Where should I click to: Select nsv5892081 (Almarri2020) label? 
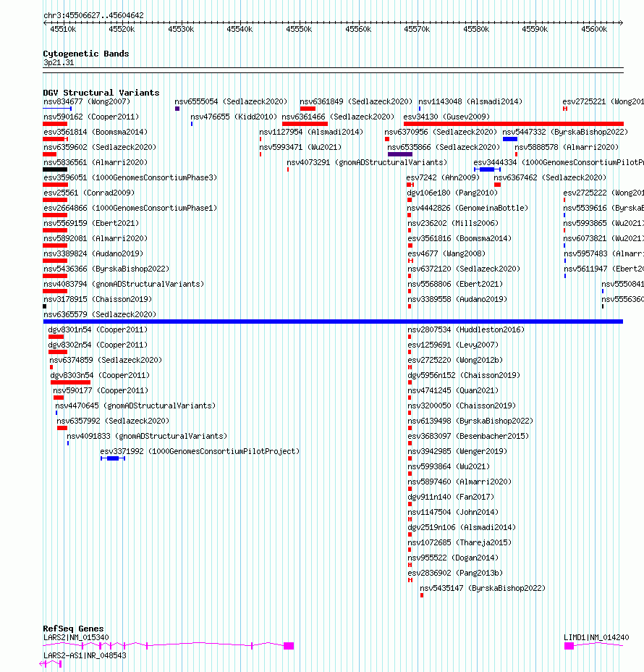coord(96,238)
